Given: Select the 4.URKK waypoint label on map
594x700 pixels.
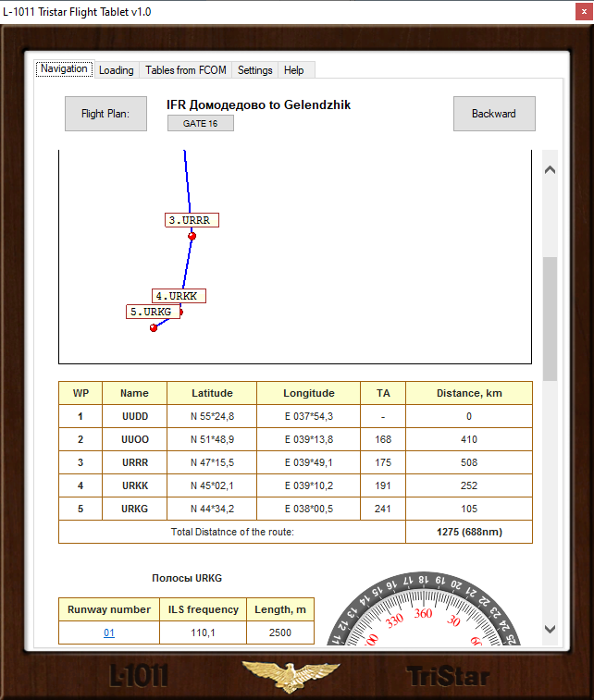Looking at the screenshot, I should 179,296.
